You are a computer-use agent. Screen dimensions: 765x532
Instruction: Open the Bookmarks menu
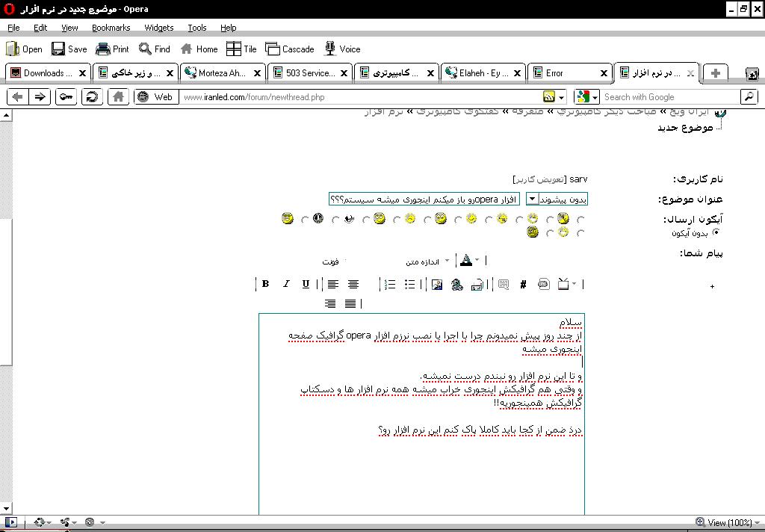pos(111,28)
